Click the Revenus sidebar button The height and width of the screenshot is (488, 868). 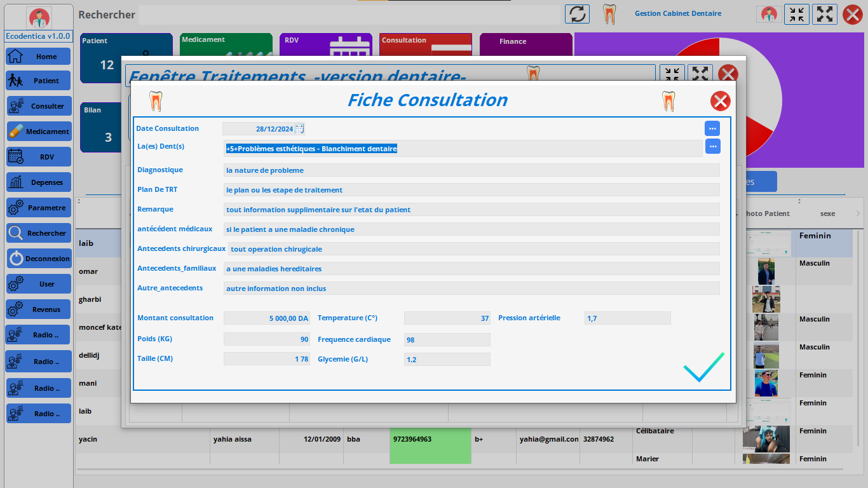[x=38, y=309]
